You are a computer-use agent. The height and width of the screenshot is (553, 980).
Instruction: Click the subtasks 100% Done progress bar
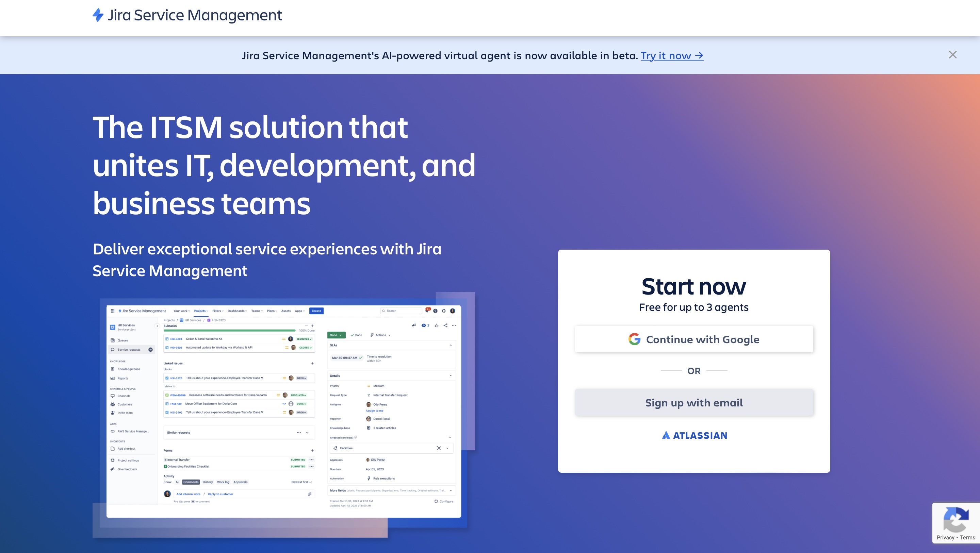pos(229,331)
